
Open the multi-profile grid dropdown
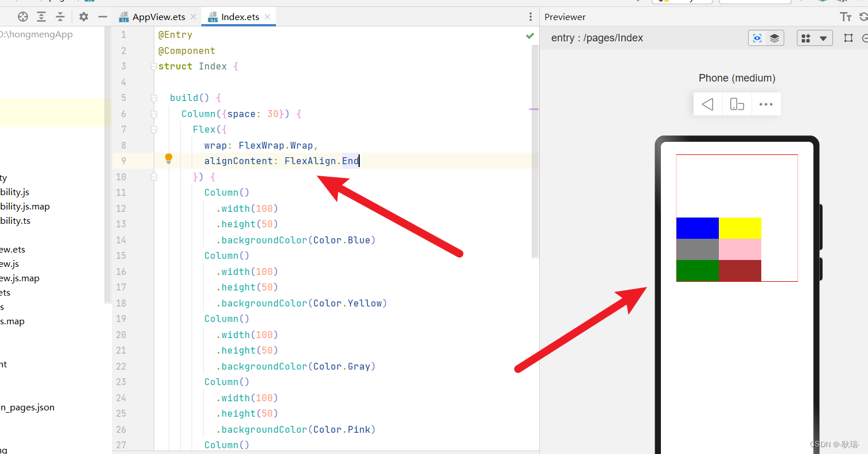[806, 38]
